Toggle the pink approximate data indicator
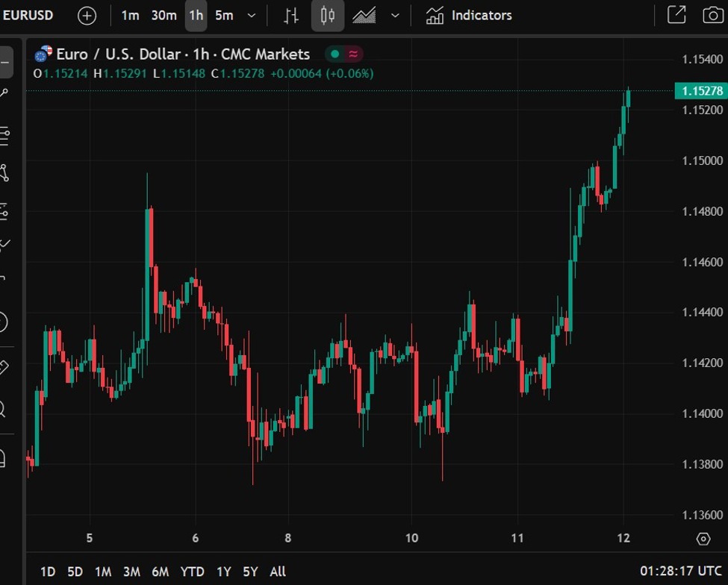The width and height of the screenshot is (728, 585). pos(353,54)
